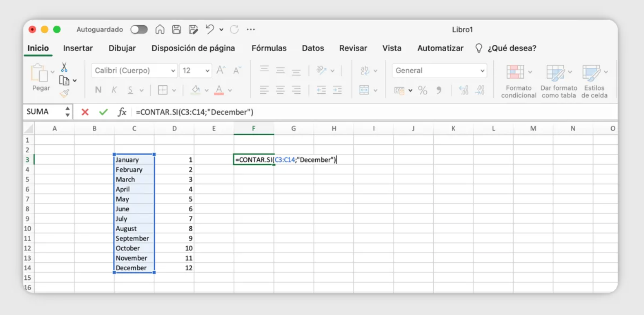Open the General number format dropdown

[440, 70]
